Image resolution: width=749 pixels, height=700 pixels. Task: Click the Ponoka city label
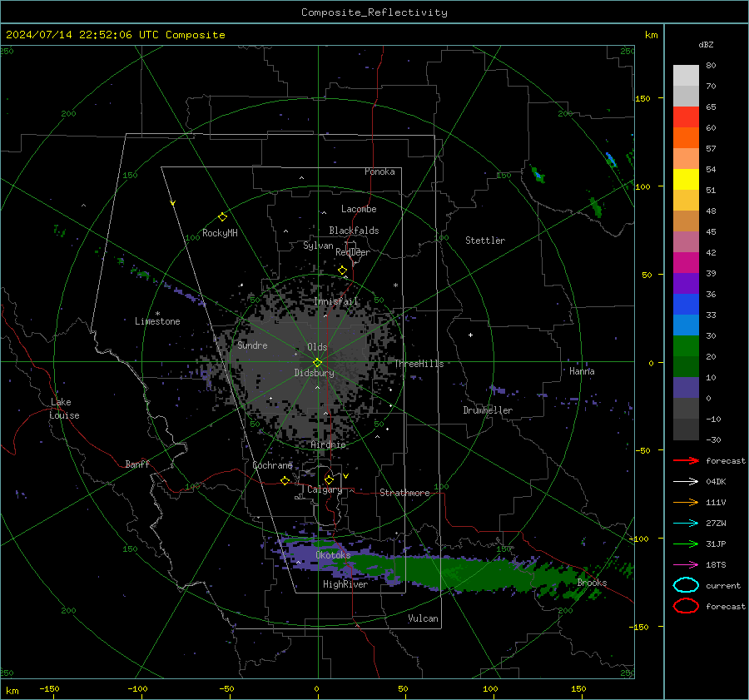click(379, 171)
